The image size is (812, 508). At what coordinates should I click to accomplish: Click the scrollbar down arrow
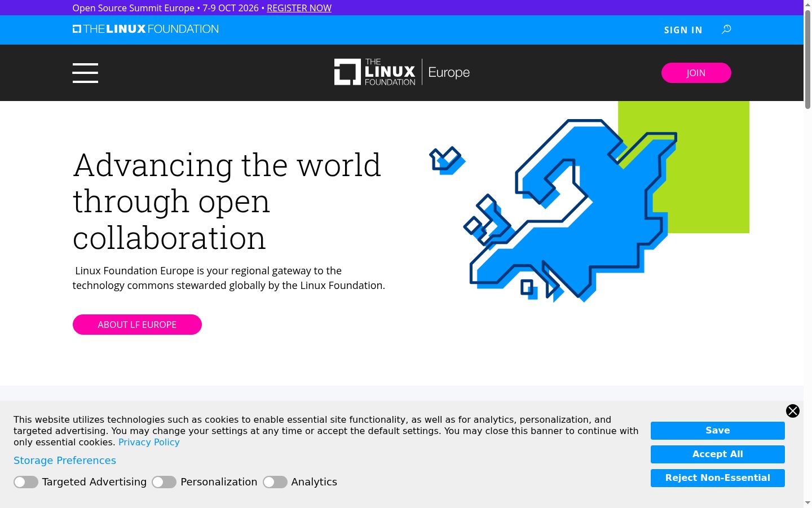click(807, 502)
